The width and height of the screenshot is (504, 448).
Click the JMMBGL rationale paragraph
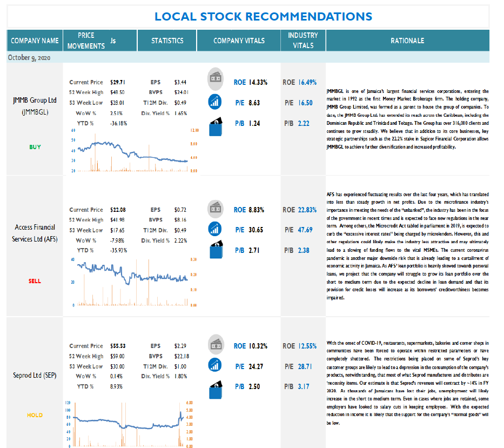(407, 119)
